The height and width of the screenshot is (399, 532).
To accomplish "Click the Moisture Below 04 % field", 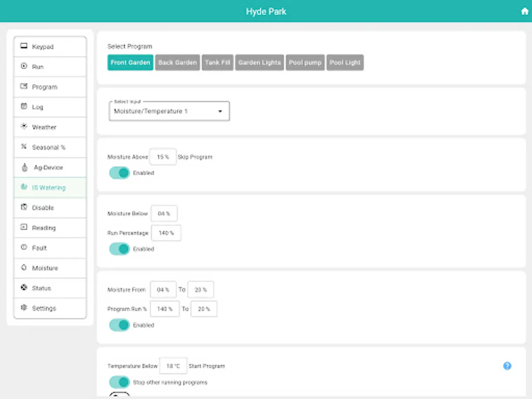I will pyautogui.click(x=164, y=213).
